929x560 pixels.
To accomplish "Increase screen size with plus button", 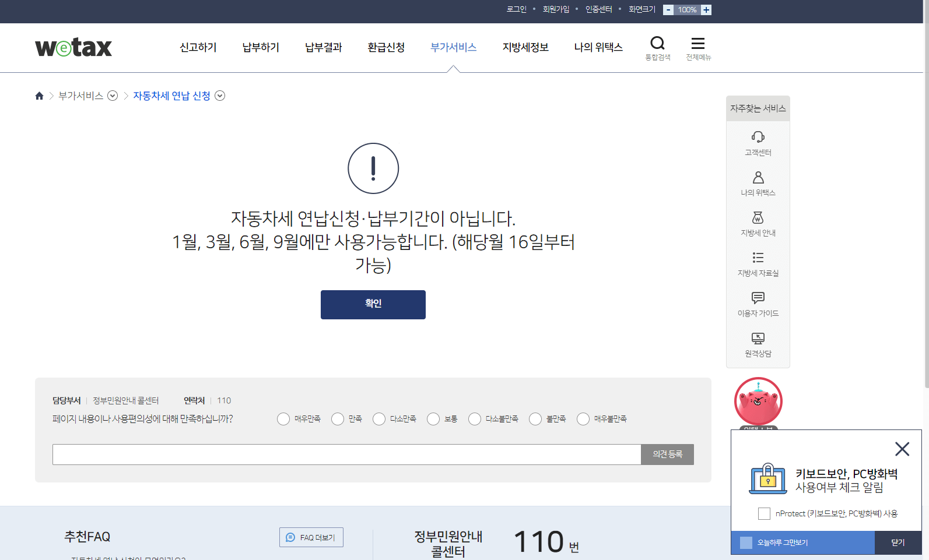I will point(706,10).
